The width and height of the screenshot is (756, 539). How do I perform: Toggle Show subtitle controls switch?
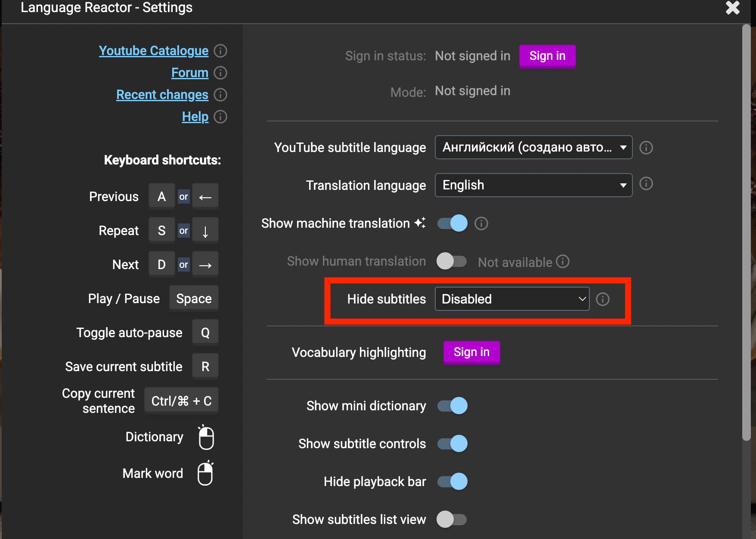452,443
